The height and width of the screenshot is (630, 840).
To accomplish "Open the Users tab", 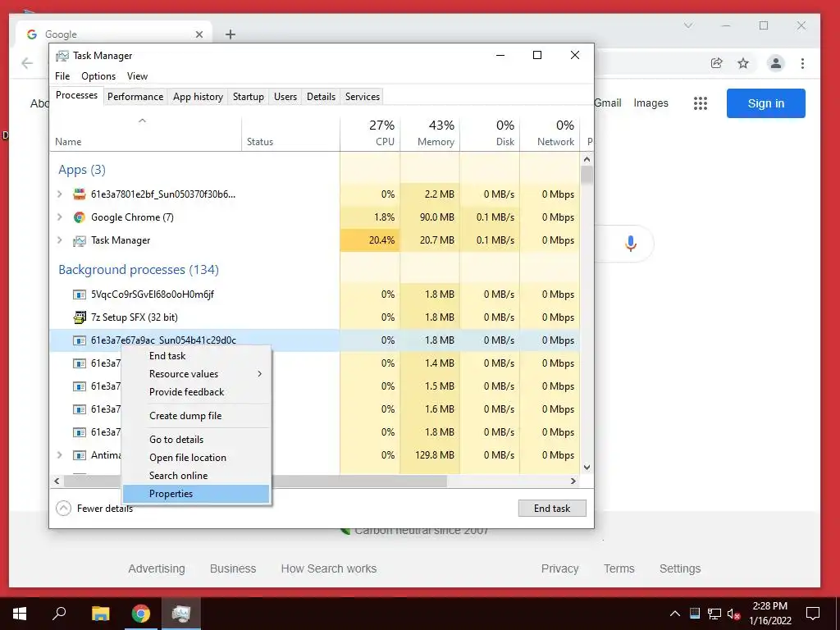I will click(x=285, y=97).
